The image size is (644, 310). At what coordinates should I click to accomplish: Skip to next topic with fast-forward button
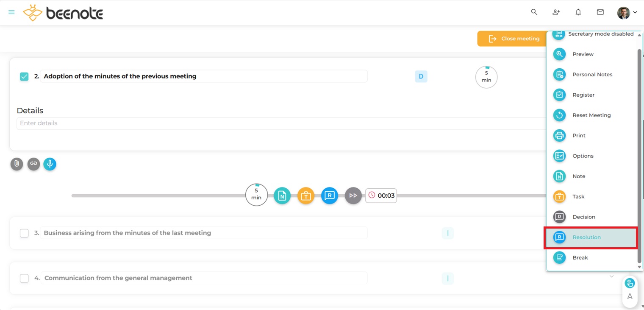pyautogui.click(x=353, y=196)
